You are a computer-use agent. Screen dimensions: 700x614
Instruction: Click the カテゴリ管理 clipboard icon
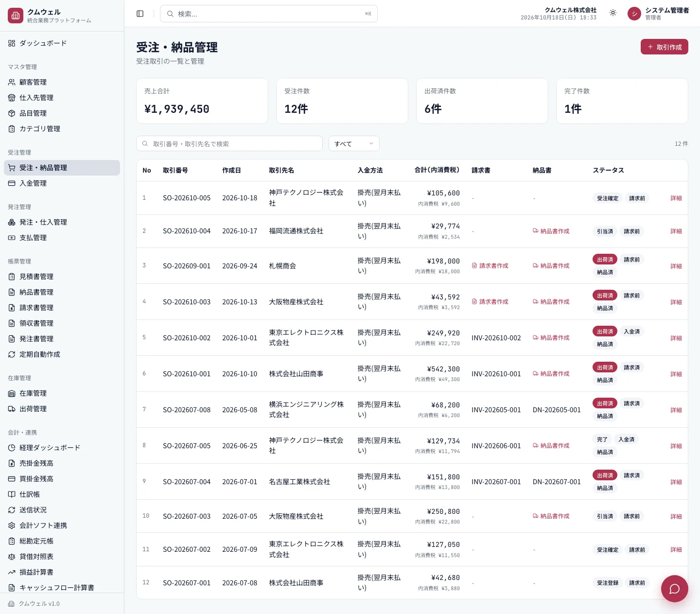(12, 129)
